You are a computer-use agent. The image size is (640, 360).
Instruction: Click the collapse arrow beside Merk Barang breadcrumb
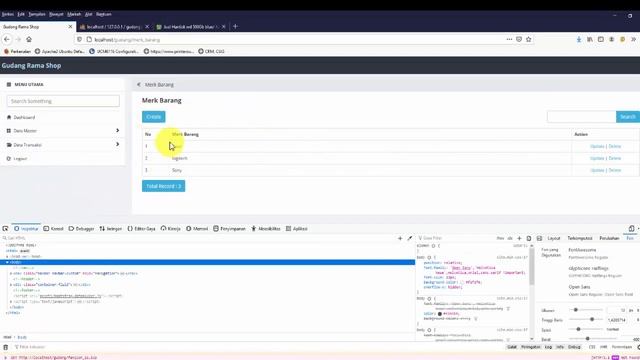139,84
